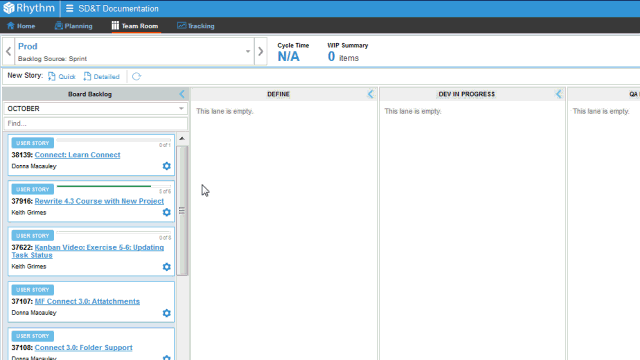640x360 pixels.
Task: Switch to the Planning tab
Action: 73,26
